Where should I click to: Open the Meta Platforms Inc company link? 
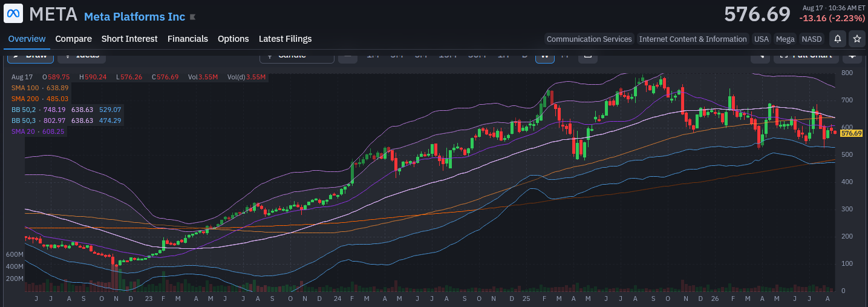(135, 16)
